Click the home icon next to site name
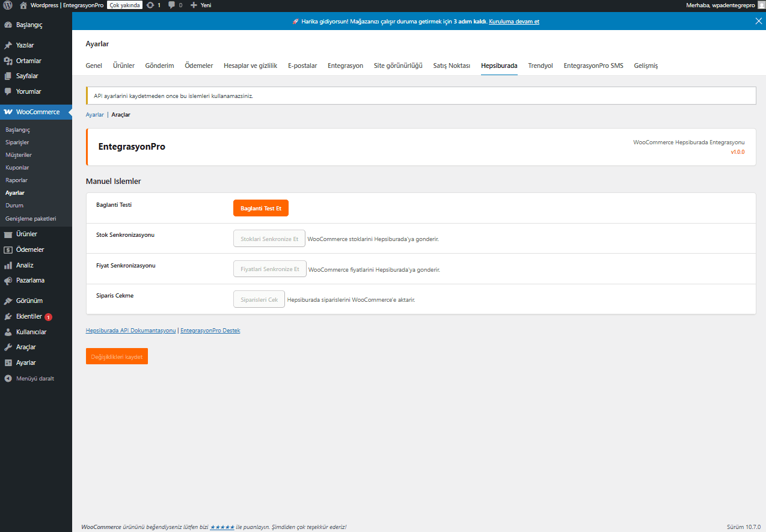 pos(23,5)
